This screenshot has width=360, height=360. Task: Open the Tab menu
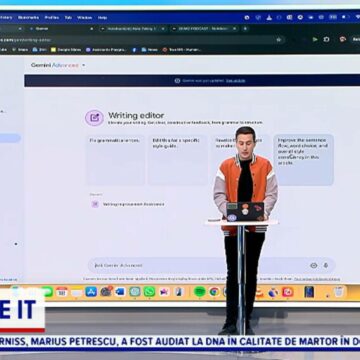click(x=68, y=17)
